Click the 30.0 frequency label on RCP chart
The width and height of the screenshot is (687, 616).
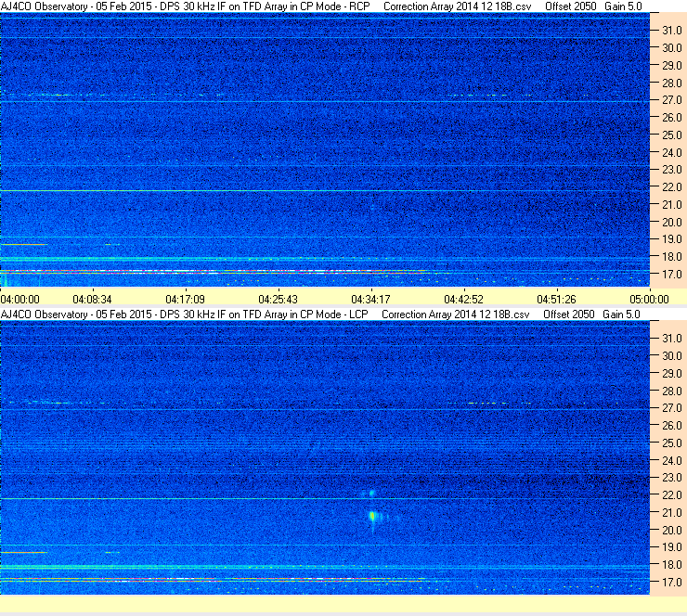pyautogui.click(x=671, y=48)
